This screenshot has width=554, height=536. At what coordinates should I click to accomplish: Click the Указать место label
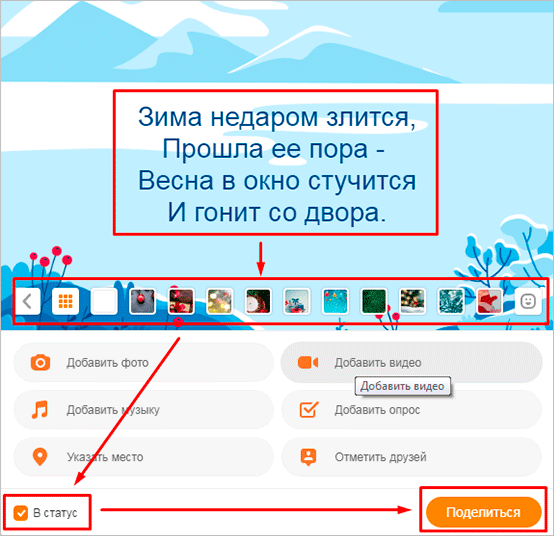(x=105, y=457)
